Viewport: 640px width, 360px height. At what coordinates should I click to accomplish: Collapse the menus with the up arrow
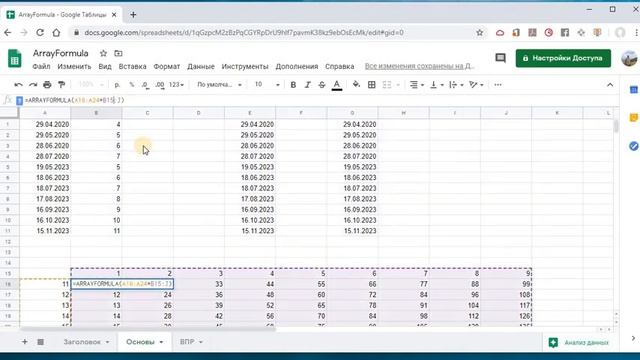click(610, 85)
